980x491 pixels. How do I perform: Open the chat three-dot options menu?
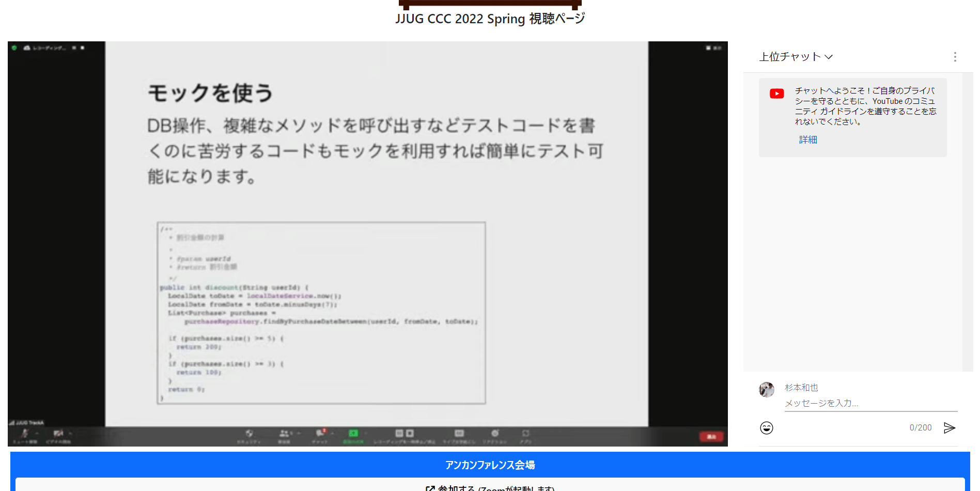coord(955,57)
